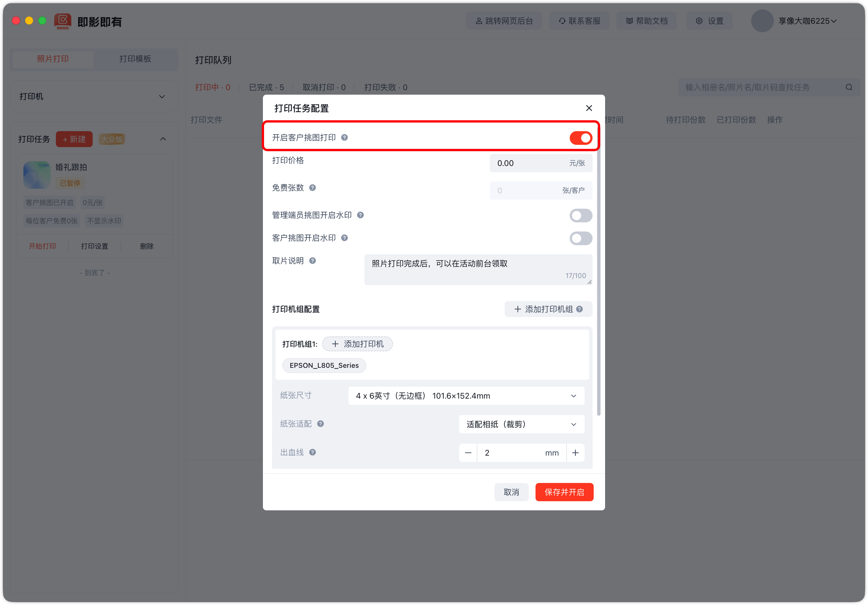This screenshot has height=605, width=868.
Task: Click the search magnifier icon in task search
Action: coord(849,87)
